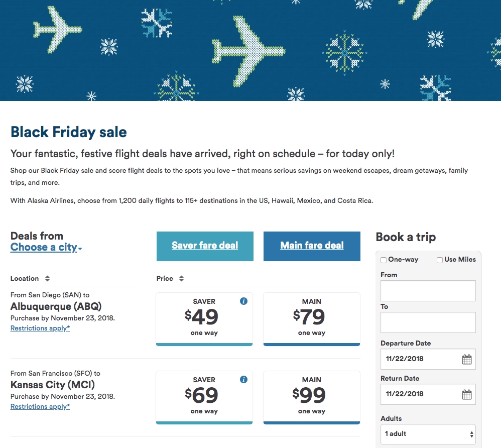Expand the Choose a city dropdown

tap(46, 247)
